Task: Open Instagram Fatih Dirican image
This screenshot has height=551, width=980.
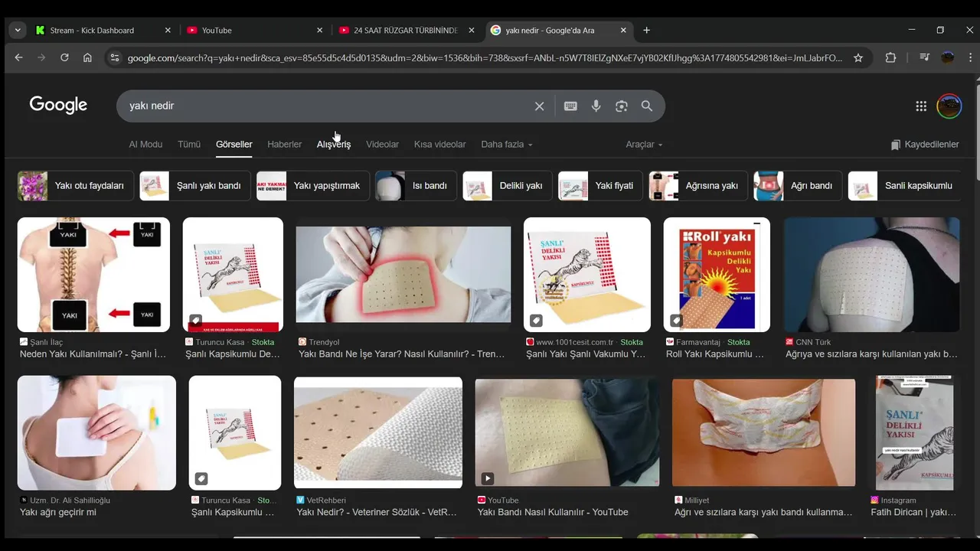Action: 915,433
